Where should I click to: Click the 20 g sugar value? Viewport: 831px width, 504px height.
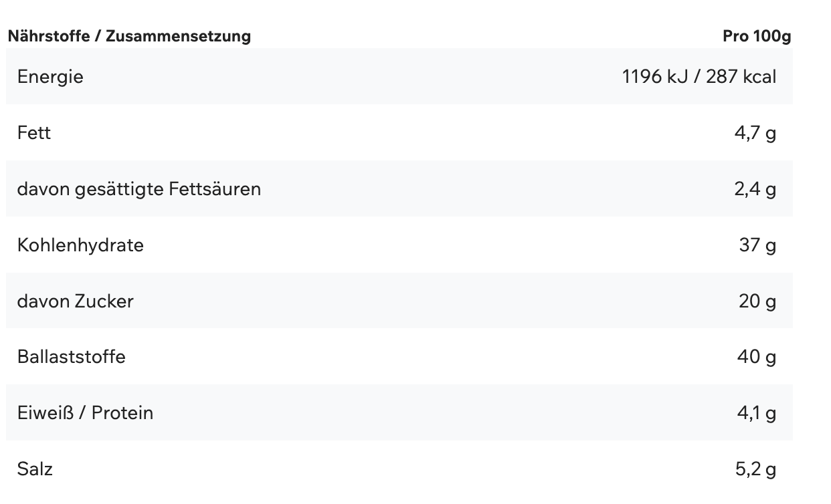(x=757, y=301)
